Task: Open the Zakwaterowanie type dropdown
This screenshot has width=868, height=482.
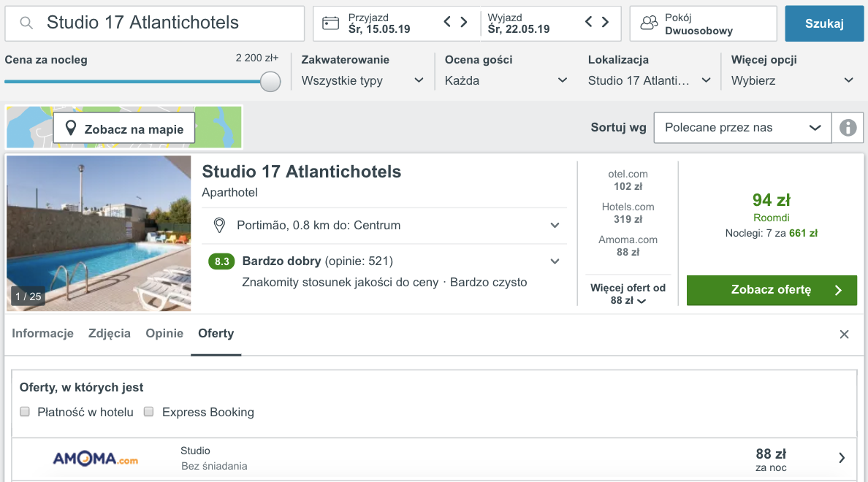Action: coord(362,81)
